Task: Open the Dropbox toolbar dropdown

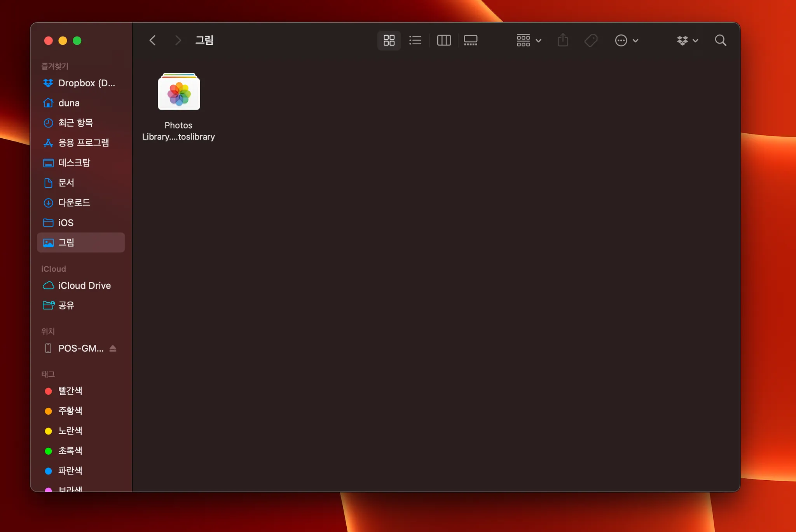Action: (x=687, y=40)
